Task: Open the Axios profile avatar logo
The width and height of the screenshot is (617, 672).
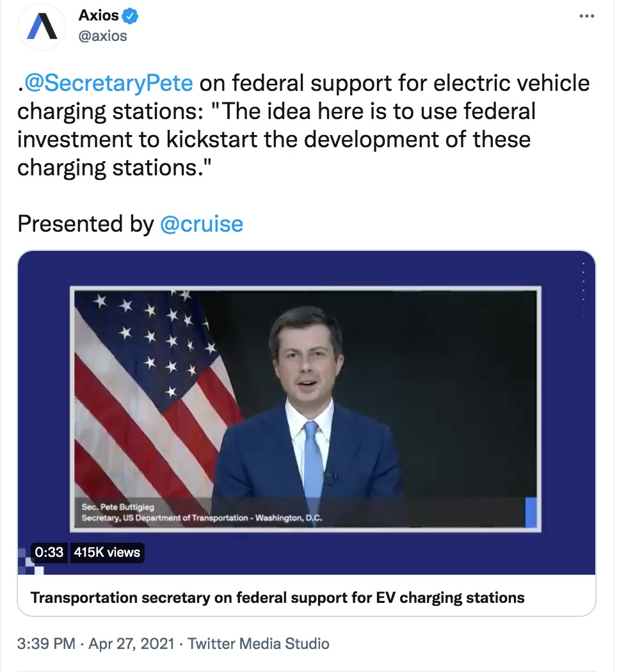Action: [x=42, y=27]
